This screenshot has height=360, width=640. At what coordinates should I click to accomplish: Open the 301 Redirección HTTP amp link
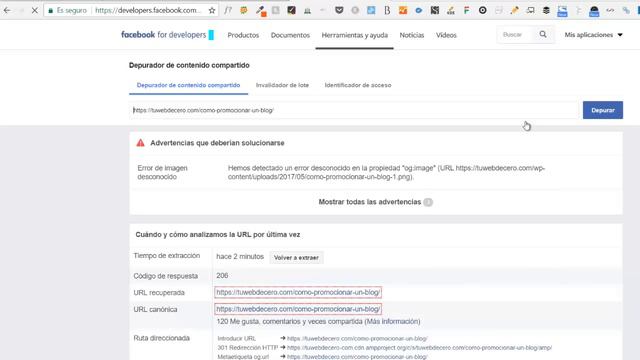(x=419, y=348)
